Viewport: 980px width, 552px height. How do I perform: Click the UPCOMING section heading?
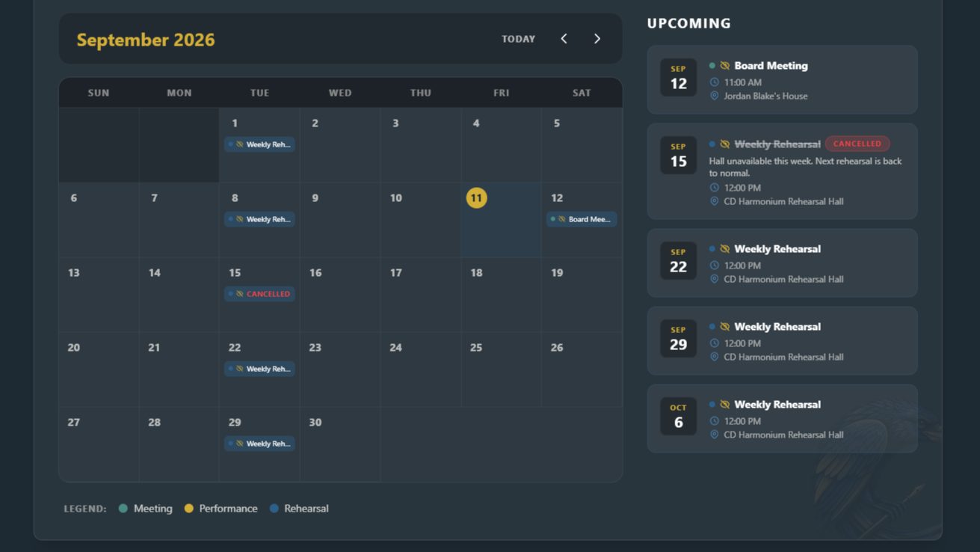[x=689, y=23]
